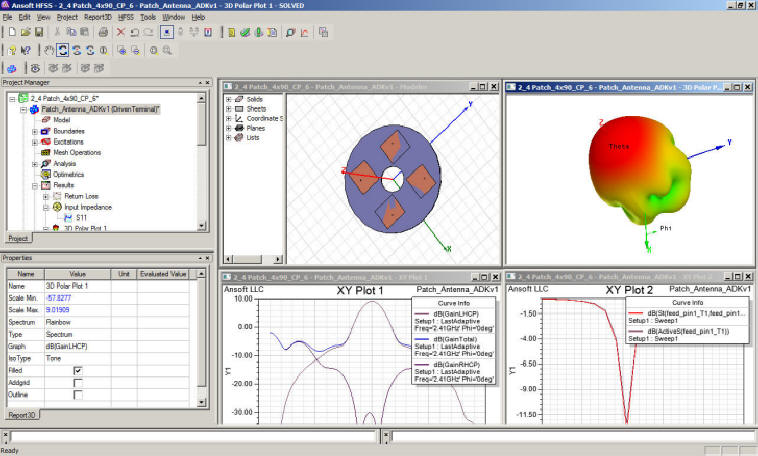Toggle the Outline checkbox
Image resolution: width=758 pixels, height=456 pixels.
77,395
